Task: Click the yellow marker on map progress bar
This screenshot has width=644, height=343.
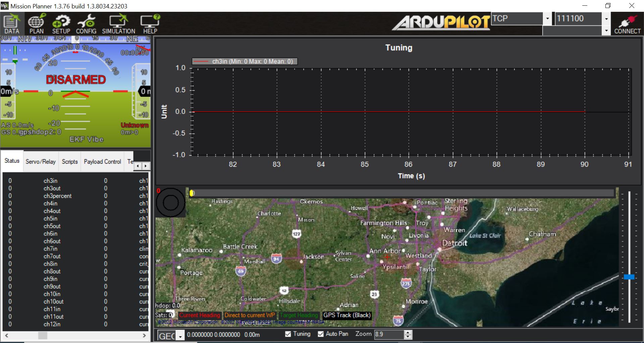Action: 192,193
